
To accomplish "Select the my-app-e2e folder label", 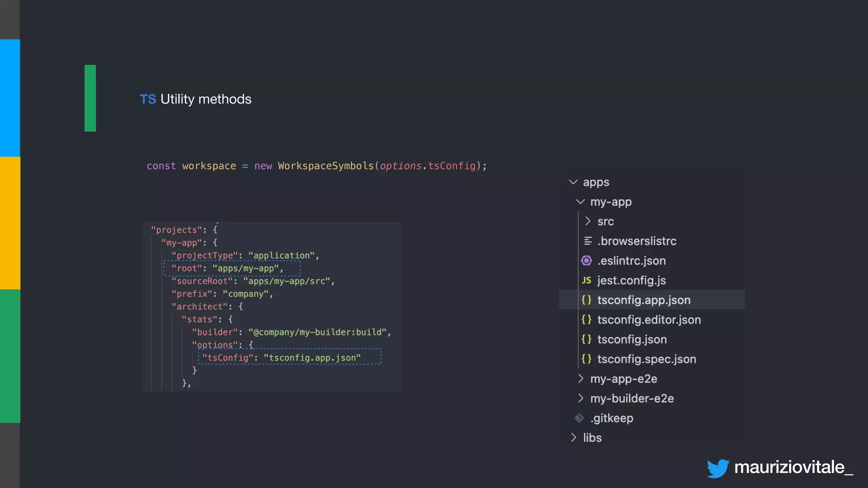I will [x=624, y=379].
